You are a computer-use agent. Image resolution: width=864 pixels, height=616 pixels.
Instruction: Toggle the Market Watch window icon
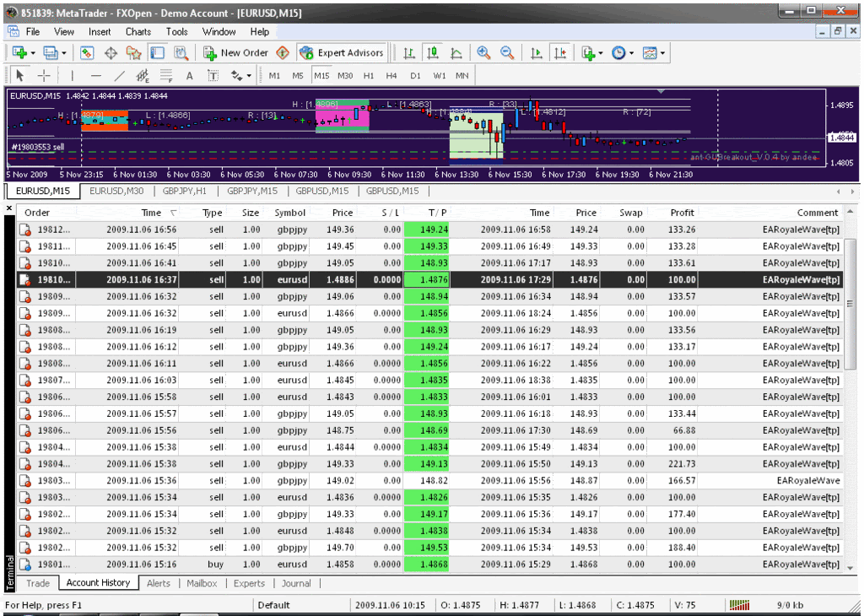coord(87,53)
